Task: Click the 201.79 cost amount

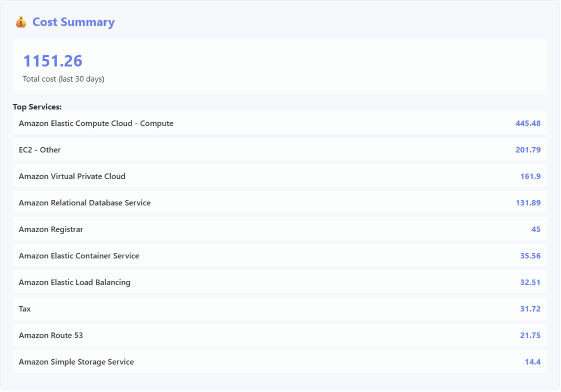Action: [x=528, y=149]
